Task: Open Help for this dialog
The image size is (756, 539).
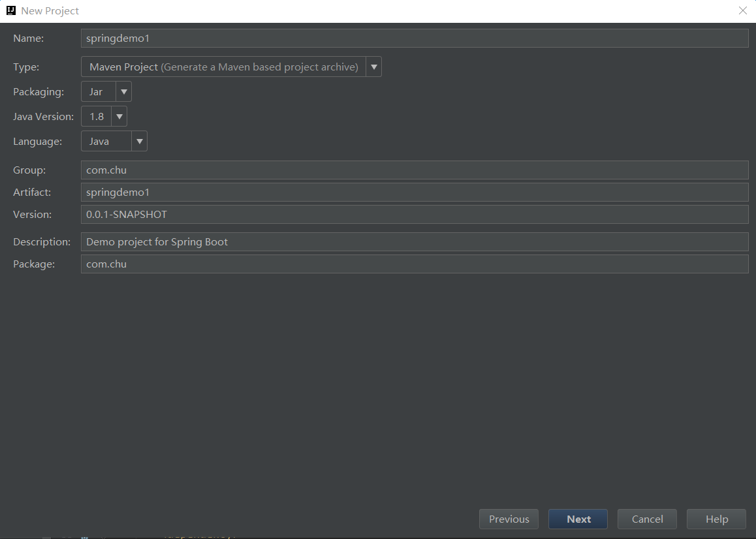Action: point(716,519)
